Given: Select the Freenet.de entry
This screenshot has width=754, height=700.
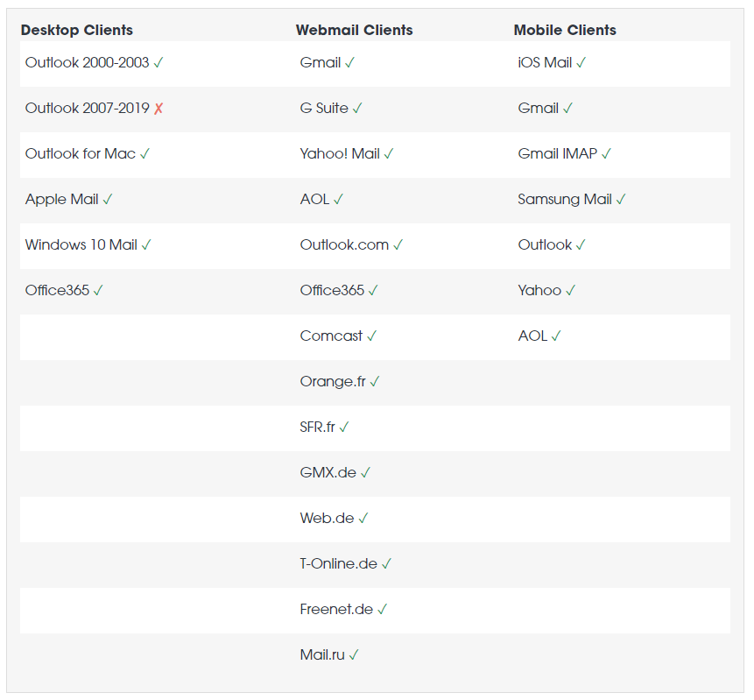Looking at the screenshot, I should click(336, 610).
